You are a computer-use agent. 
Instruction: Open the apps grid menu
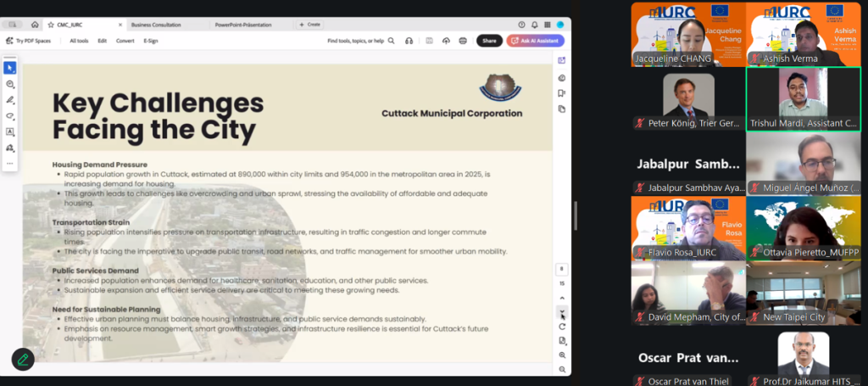pyautogui.click(x=546, y=25)
